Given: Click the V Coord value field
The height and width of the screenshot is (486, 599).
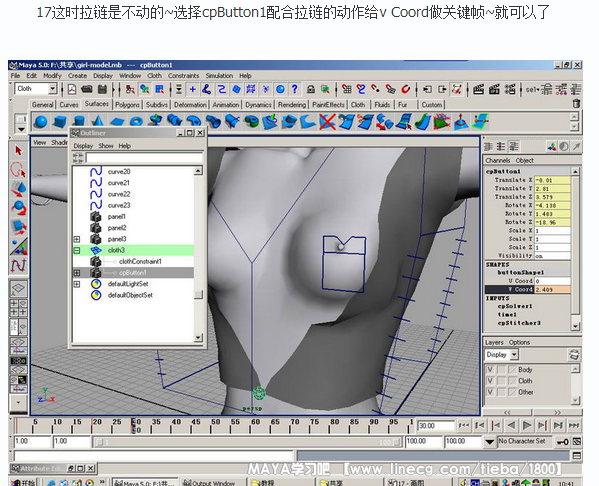Looking at the screenshot, I should (552, 290).
